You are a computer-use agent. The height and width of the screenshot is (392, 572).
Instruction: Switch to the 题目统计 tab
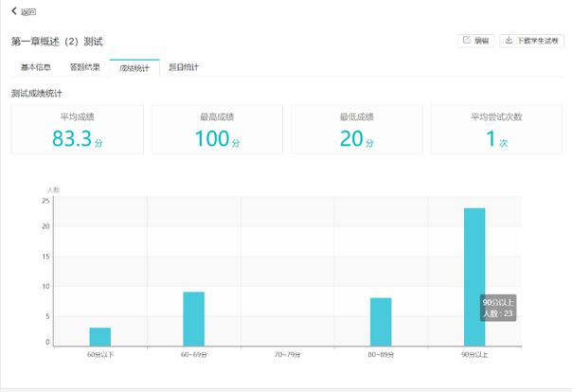[x=184, y=67]
